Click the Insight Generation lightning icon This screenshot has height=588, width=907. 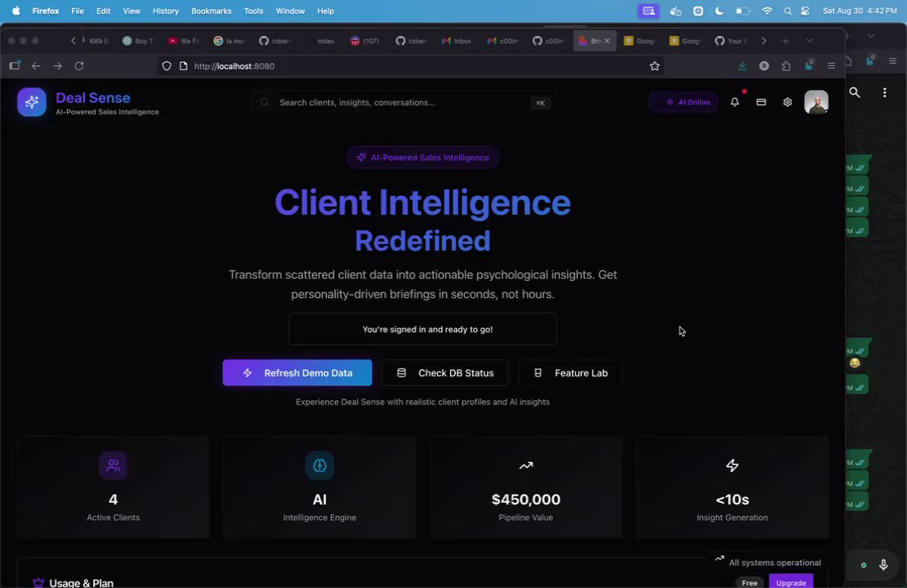coord(732,465)
